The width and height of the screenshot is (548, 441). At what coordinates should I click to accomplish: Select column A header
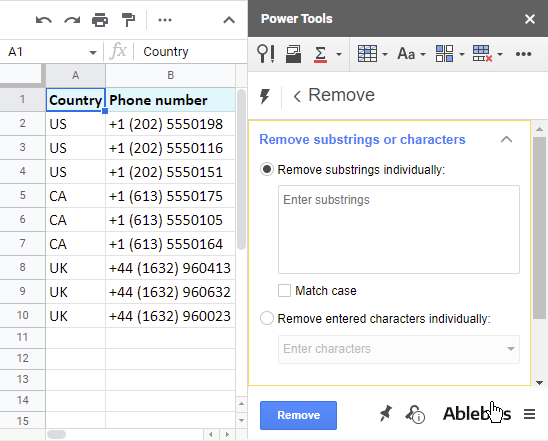click(x=75, y=75)
